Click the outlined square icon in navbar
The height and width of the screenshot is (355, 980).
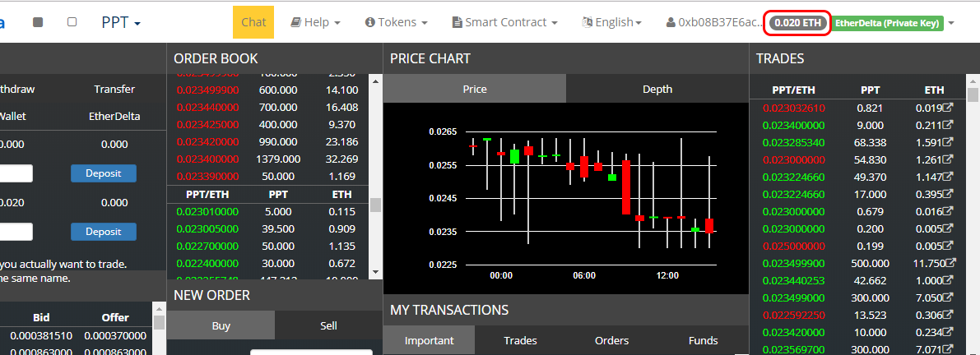(x=72, y=22)
